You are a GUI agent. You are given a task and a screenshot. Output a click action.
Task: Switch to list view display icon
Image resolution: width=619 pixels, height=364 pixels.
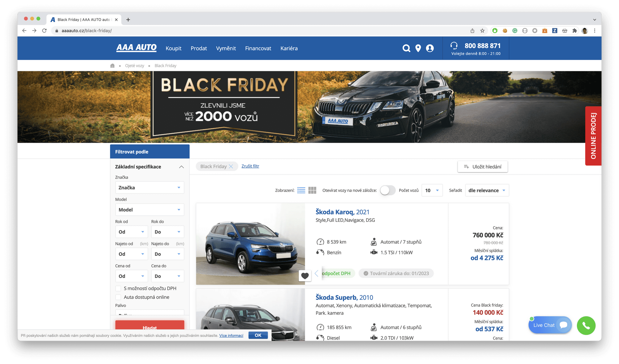coord(301,190)
